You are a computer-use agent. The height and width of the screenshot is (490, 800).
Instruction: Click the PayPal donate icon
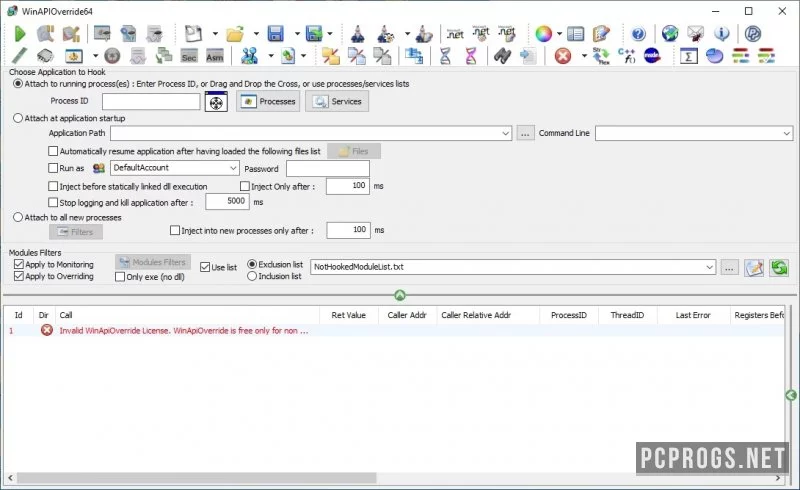[753, 34]
